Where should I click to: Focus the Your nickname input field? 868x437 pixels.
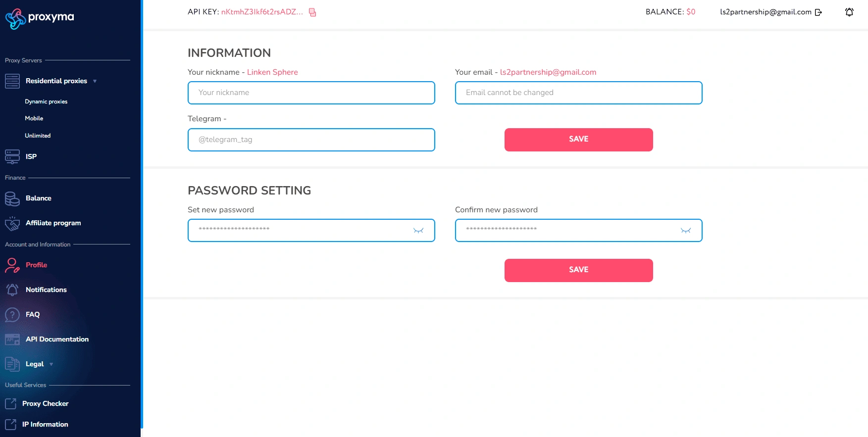pyautogui.click(x=311, y=93)
